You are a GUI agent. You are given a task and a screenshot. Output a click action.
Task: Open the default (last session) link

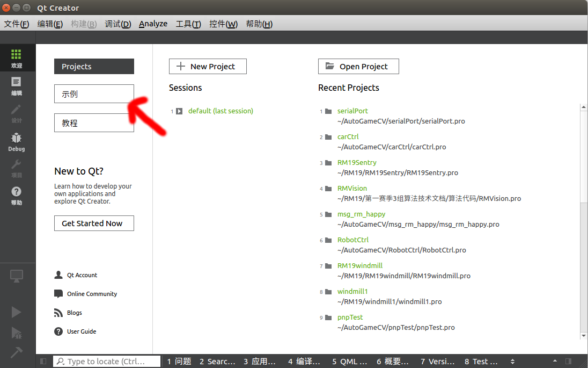point(220,111)
